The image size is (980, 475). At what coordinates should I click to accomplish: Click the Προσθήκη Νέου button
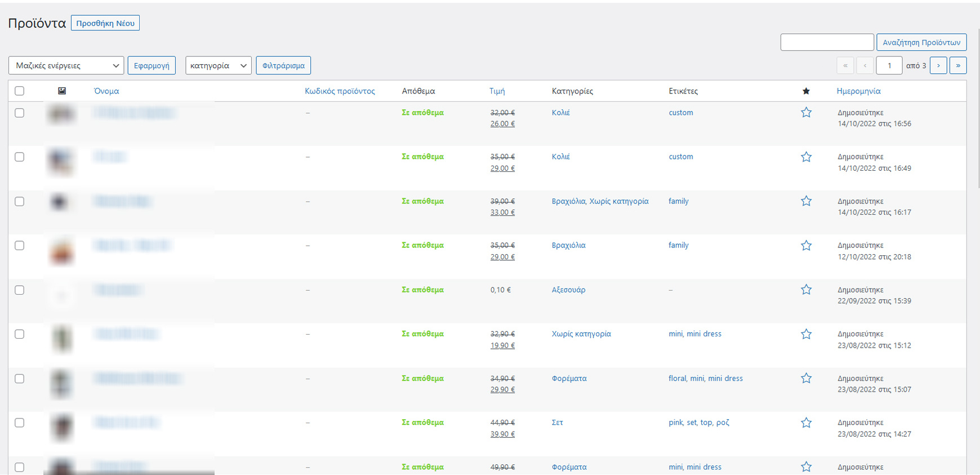105,23
